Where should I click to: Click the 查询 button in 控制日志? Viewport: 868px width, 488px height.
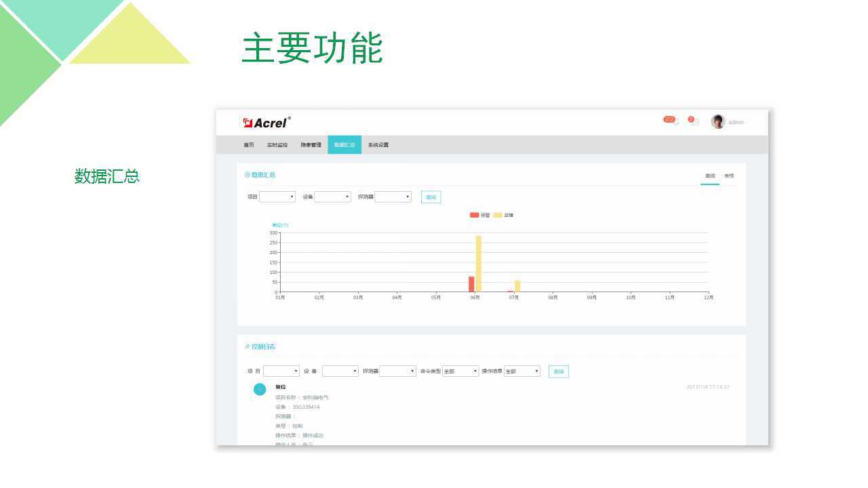pyautogui.click(x=559, y=371)
